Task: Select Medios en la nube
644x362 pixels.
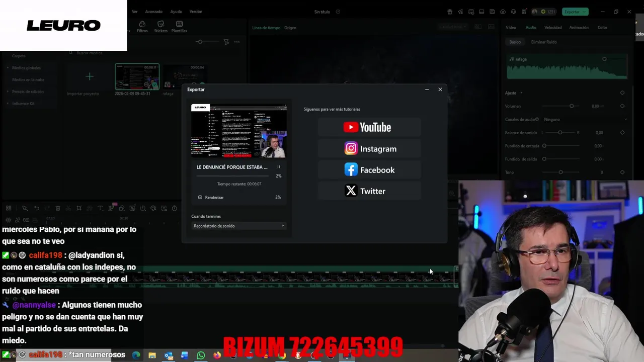Action: point(28,79)
